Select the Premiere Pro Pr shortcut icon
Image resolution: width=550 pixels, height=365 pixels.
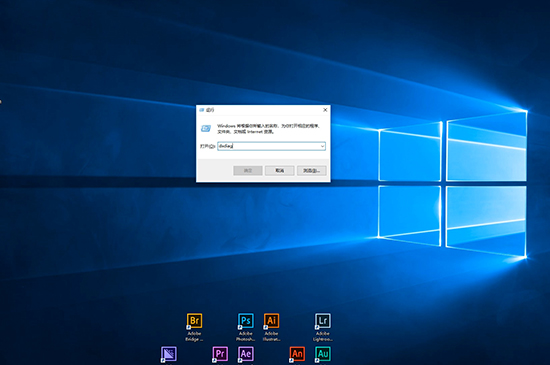[x=220, y=354]
